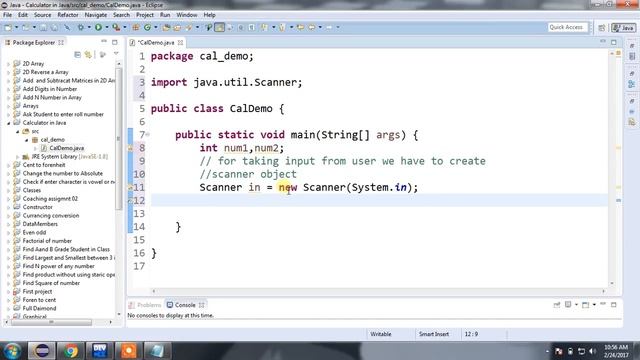Click the Windows Start button
The height and width of the screenshot is (360, 640).
coord(12,351)
